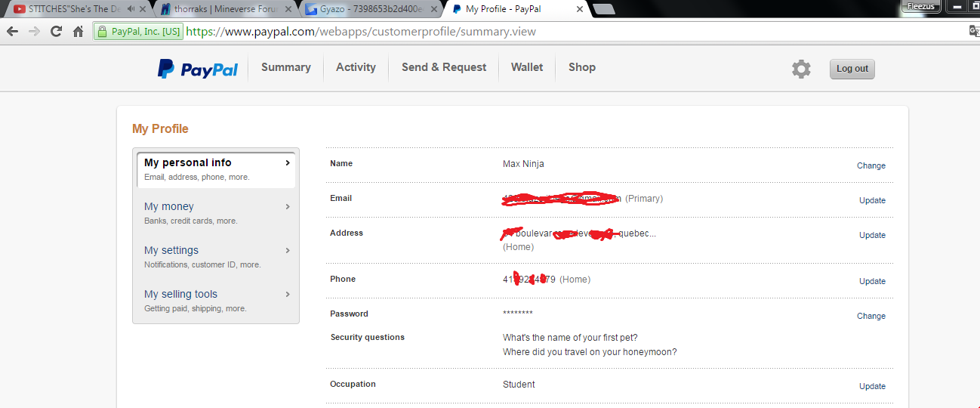Select the My Profile - PayPal tab
This screenshot has width=980, height=408.
pos(516,9)
